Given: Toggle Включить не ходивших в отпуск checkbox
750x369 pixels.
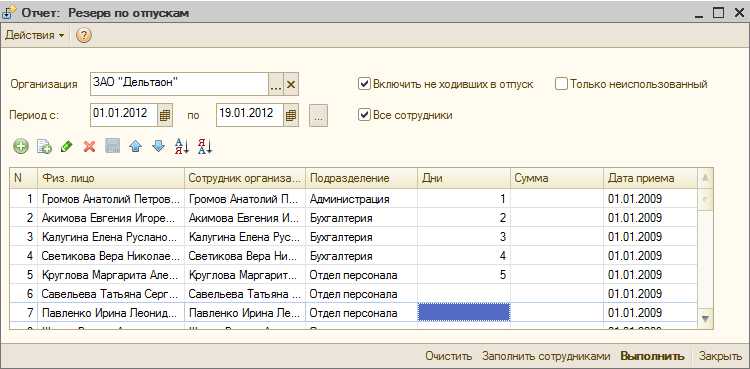Looking at the screenshot, I should click(x=364, y=84).
